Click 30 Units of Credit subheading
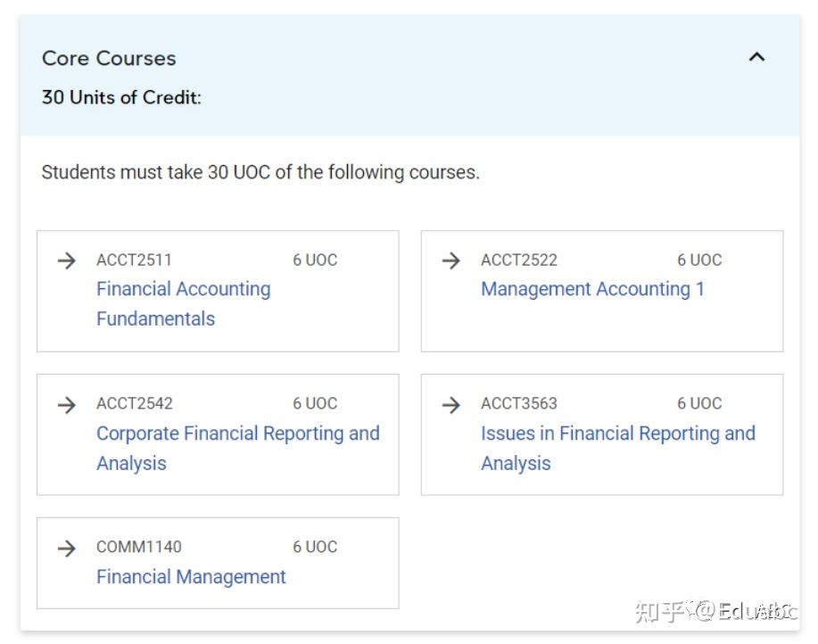The width and height of the screenshot is (818, 644). (x=121, y=97)
